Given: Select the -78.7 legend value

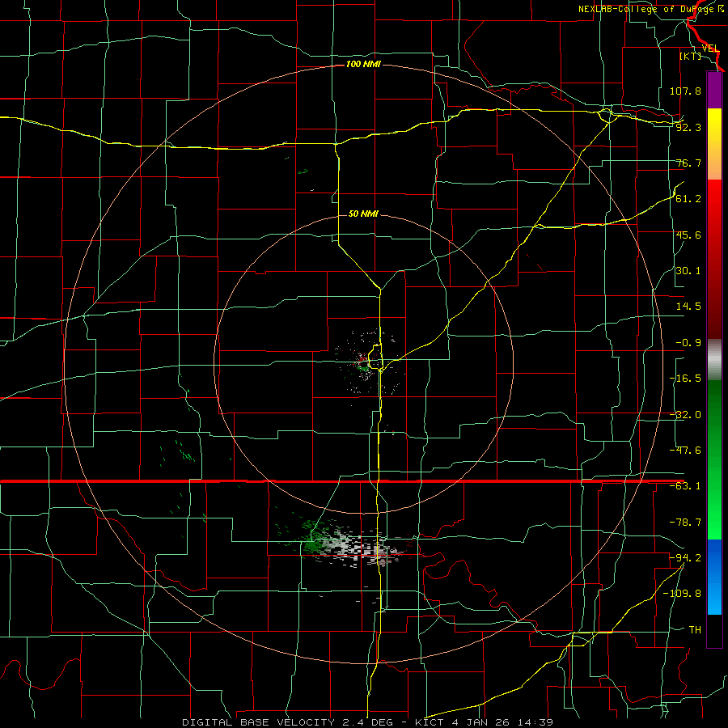Looking at the screenshot, I should pos(685,523).
